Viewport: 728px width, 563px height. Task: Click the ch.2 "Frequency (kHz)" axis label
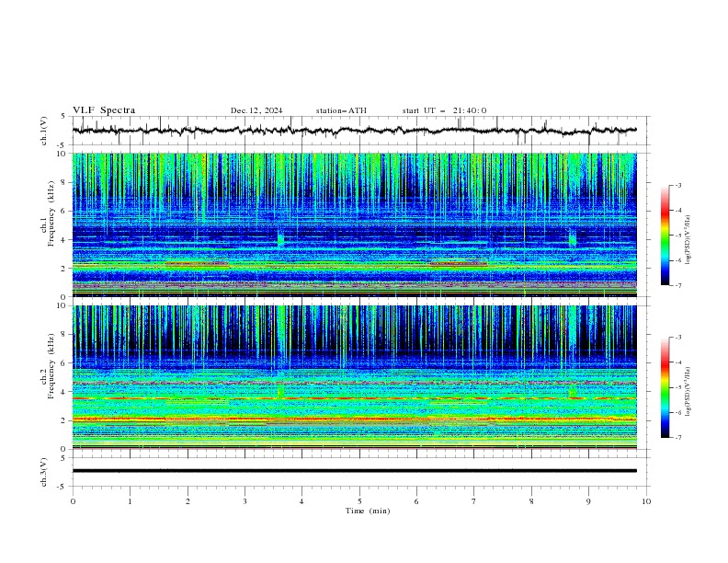51,366
